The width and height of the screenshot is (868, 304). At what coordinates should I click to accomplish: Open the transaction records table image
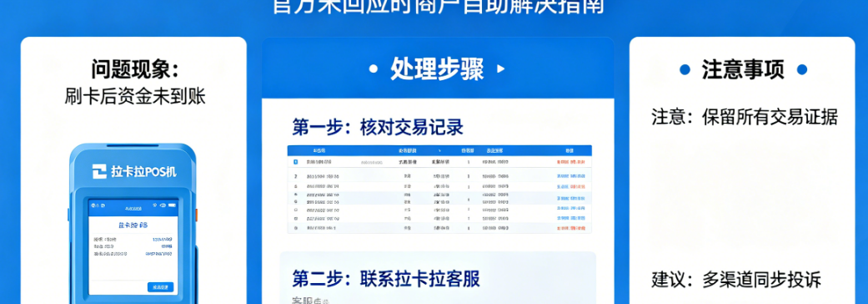click(439, 190)
